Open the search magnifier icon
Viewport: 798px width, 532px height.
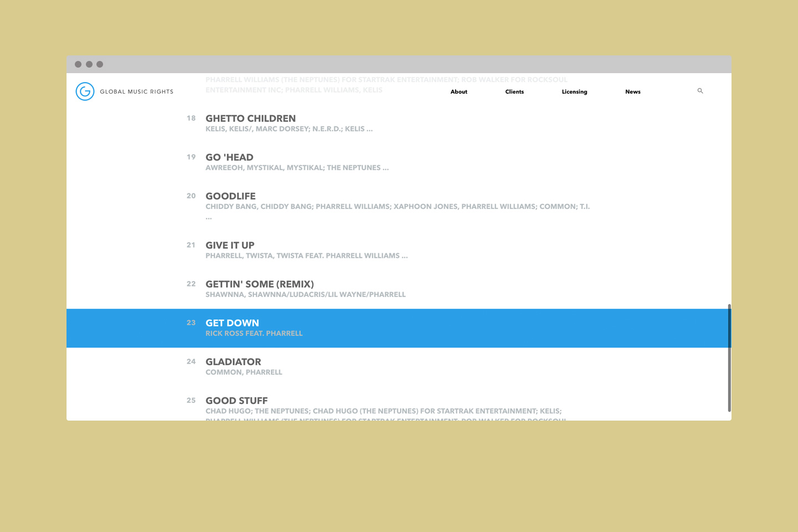click(700, 91)
